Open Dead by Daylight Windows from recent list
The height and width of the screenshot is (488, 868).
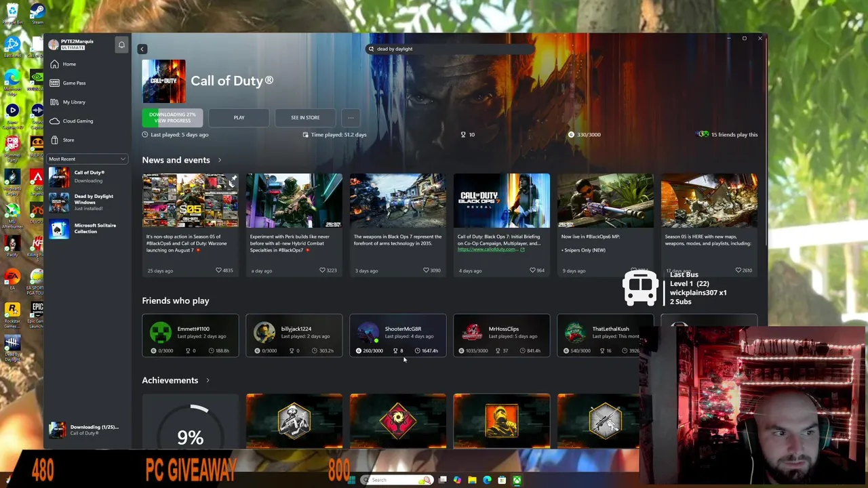[87, 202]
